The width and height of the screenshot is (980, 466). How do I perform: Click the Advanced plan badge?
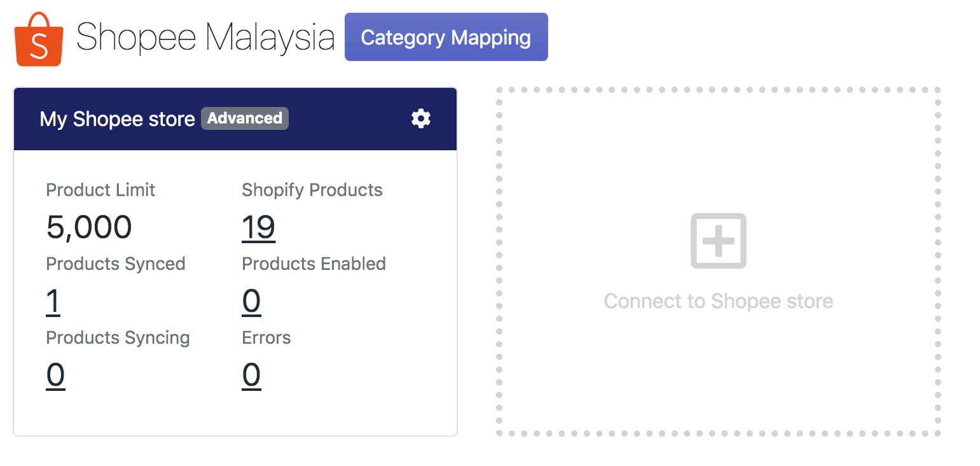pos(245,118)
